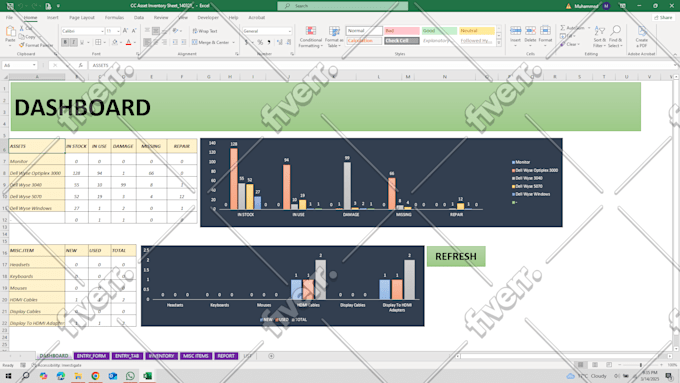This screenshot has width=680, height=383.
Task: Open the Formulas ribbon tab
Action: click(x=114, y=18)
